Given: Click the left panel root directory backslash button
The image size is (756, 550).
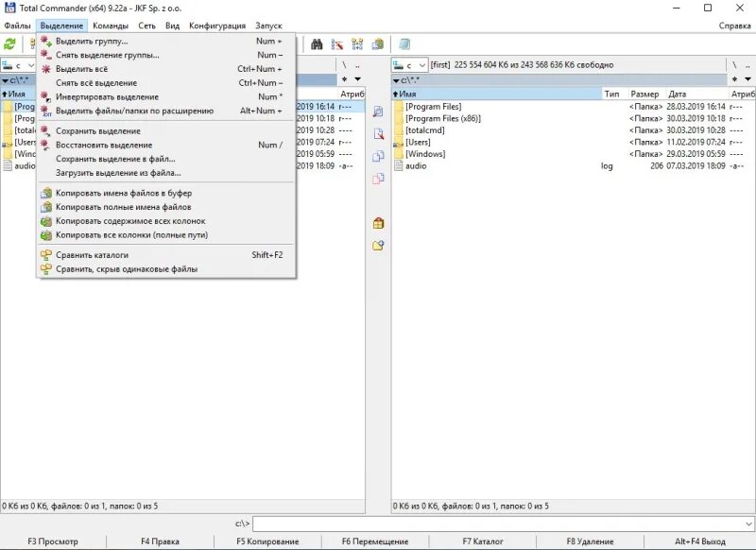Looking at the screenshot, I should 344,64.
